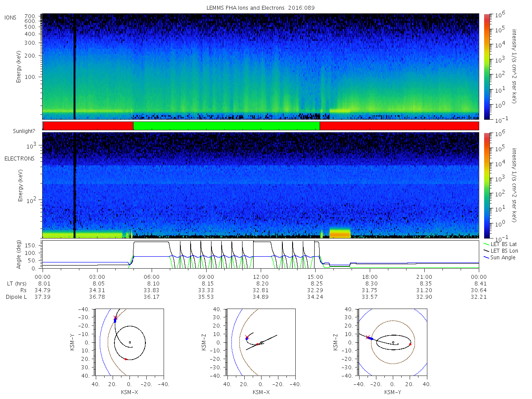
Task: Click the 'Sun Angle' legend entry
Action: pyautogui.click(x=499, y=258)
